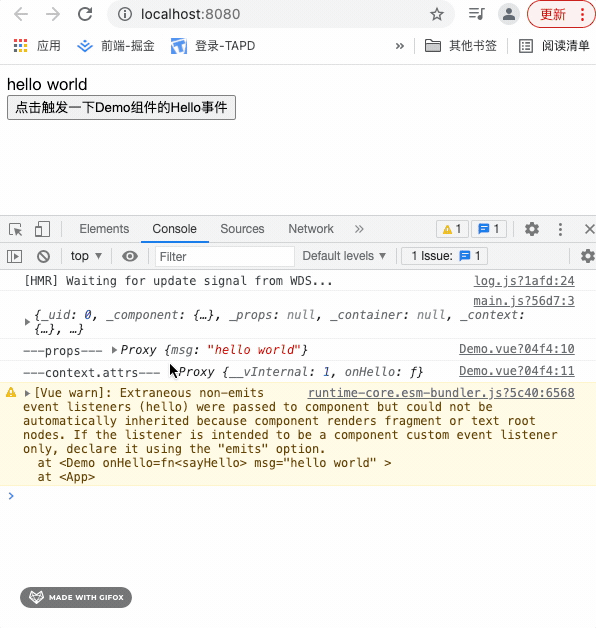Open runtime-core.esm-bundler.js source link
Screen dimensions: 596x628
click(441, 393)
